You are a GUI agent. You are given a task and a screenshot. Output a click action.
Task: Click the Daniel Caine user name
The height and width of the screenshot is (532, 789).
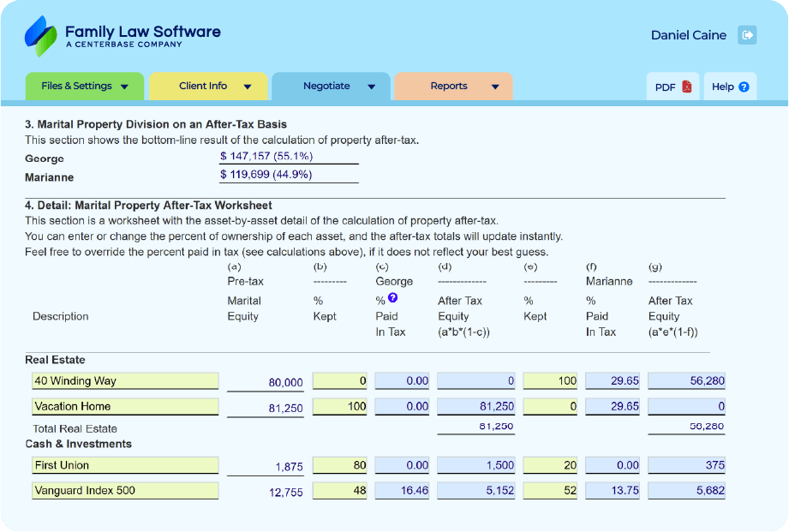click(x=688, y=35)
